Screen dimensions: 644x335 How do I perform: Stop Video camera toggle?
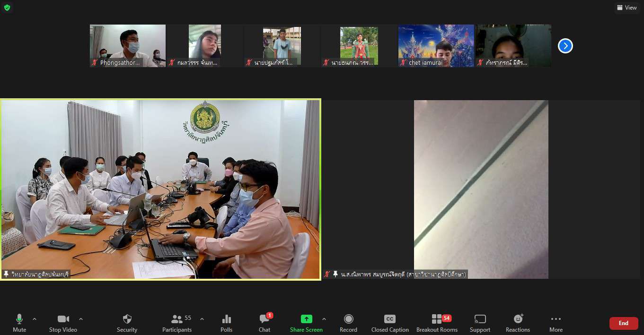(x=63, y=323)
